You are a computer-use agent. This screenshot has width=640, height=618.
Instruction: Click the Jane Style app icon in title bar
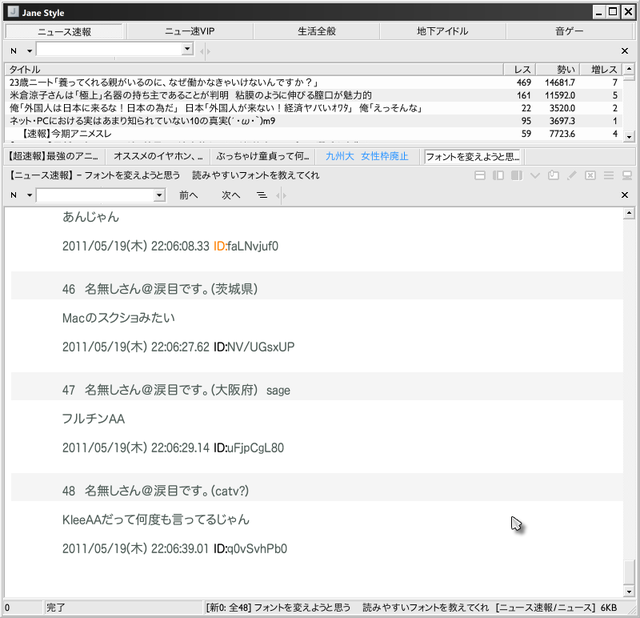pos(13,12)
